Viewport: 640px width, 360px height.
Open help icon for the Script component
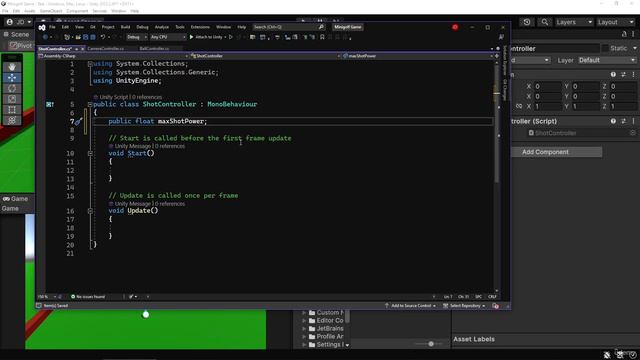613,121
